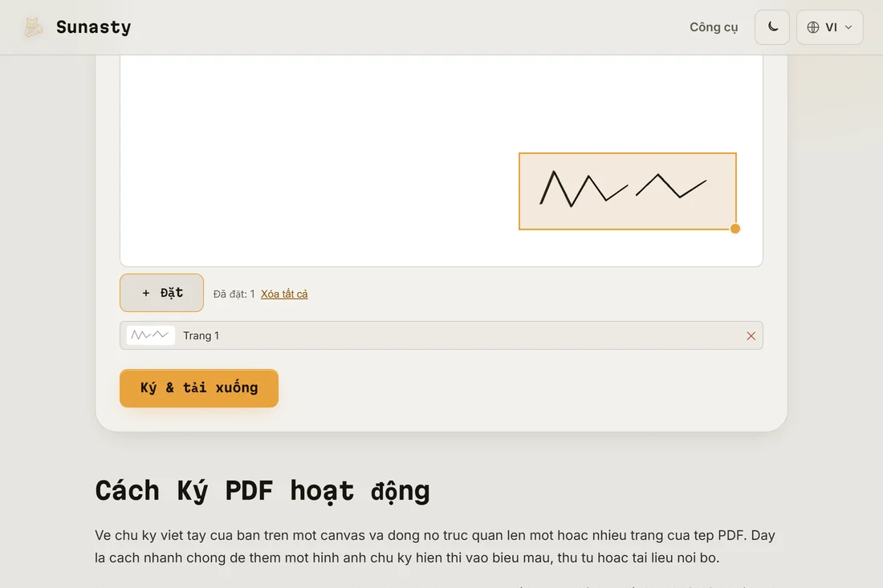Click the Đã đặt: 1 status text
The height and width of the screenshot is (588, 883).
234,294
